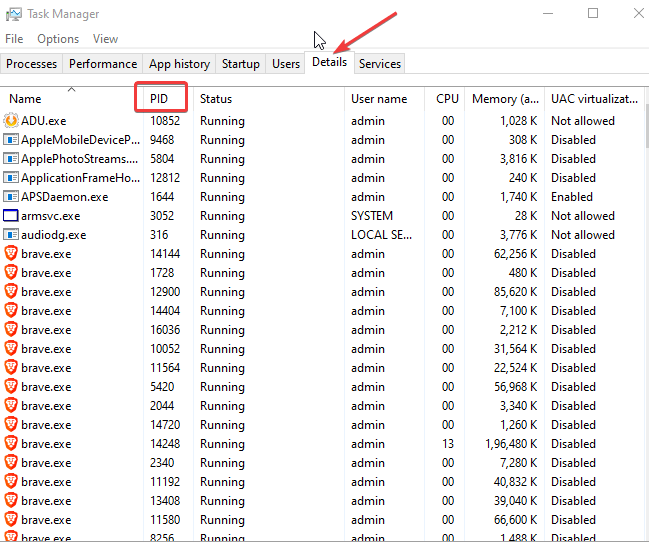649x544 pixels.
Task: Select the ApplicationFrameHost process row
Action: 80,178
